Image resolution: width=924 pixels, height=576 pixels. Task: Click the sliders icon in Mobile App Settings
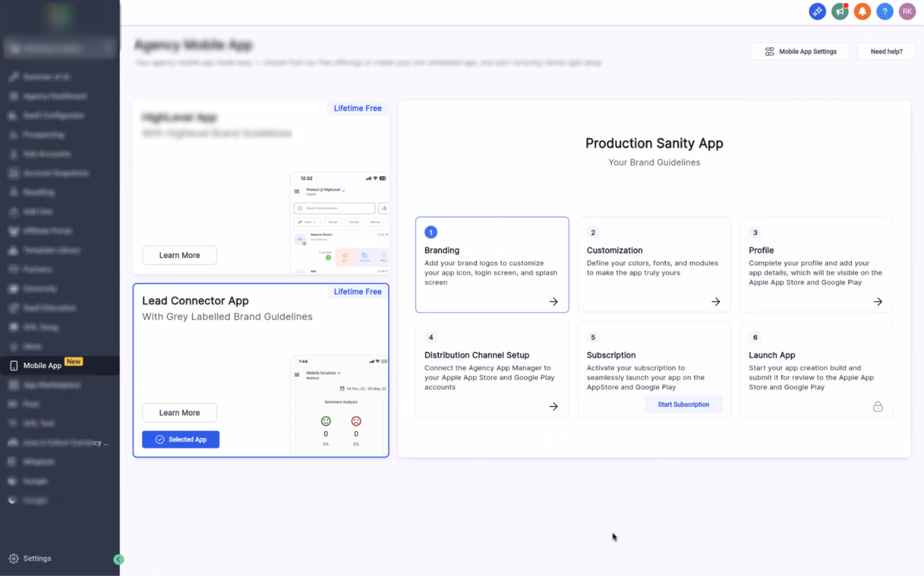pyautogui.click(x=769, y=52)
